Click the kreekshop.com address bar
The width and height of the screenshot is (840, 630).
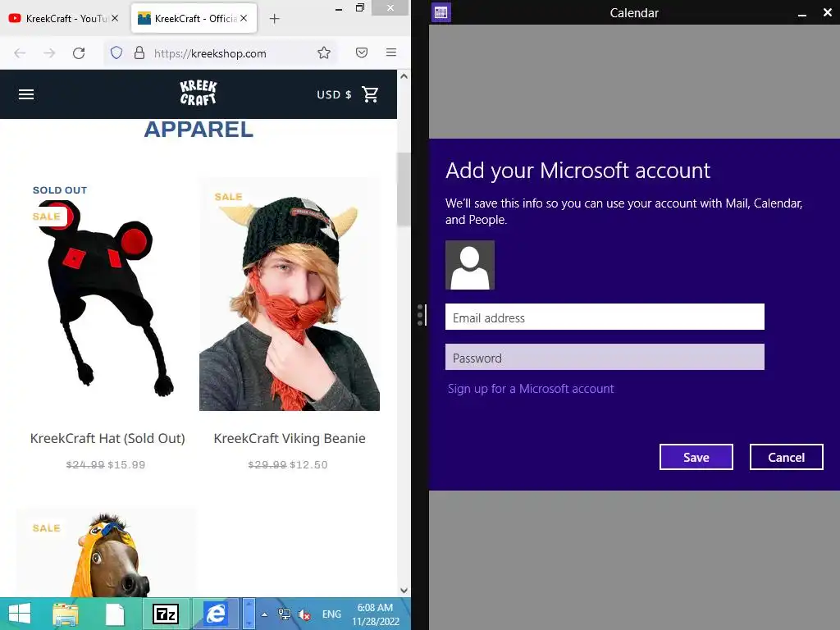[220, 53]
